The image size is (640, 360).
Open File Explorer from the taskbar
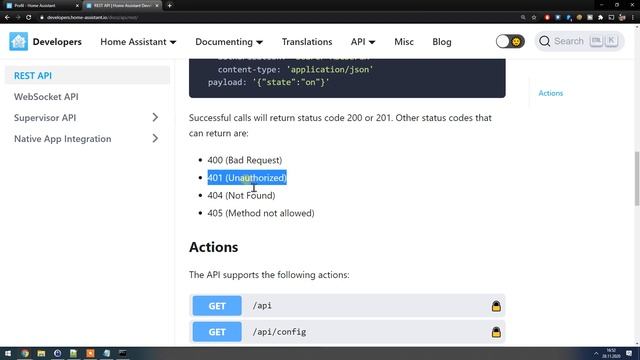click(41, 353)
